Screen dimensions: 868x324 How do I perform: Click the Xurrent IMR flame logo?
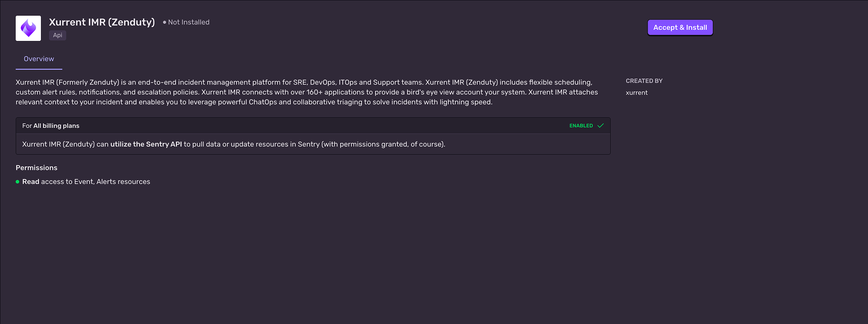(28, 28)
